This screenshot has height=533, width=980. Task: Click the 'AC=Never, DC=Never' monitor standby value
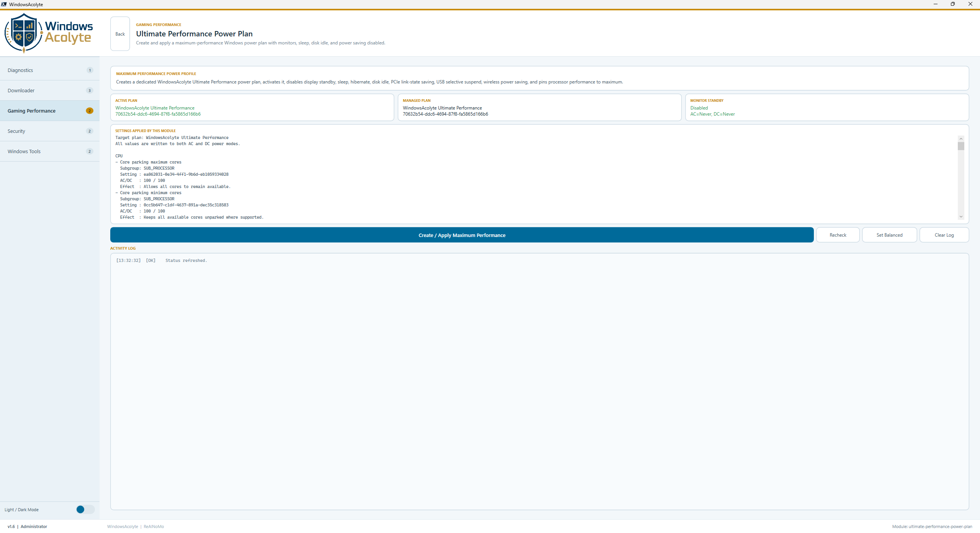point(712,114)
